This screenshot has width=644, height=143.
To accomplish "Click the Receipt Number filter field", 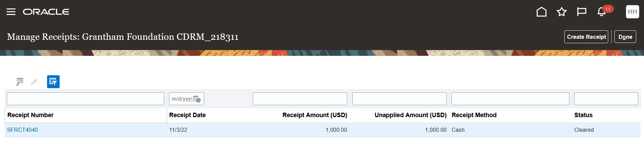I will tap(85, 99).
